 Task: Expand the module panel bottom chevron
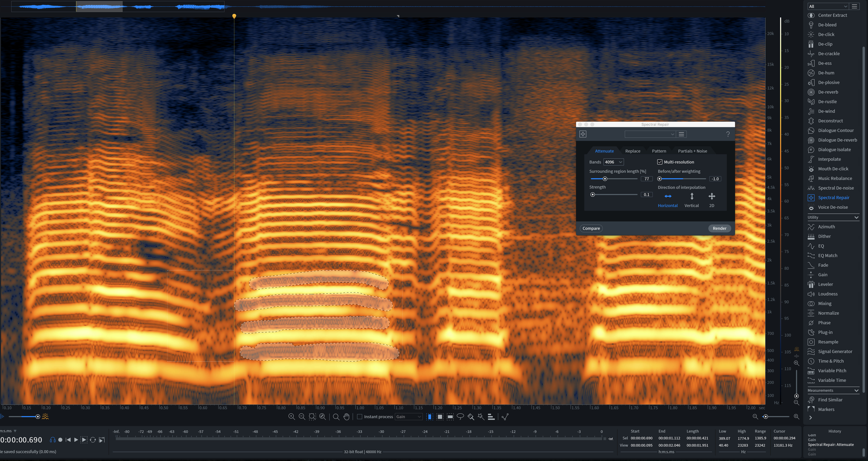[811, 418]
